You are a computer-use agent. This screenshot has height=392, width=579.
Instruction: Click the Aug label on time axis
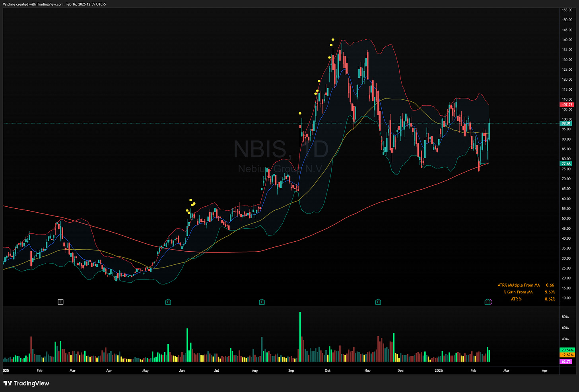click(x=255, y=371)
